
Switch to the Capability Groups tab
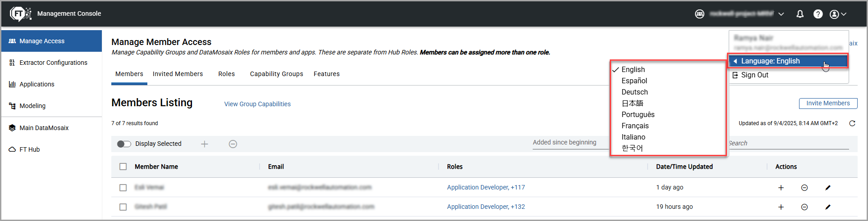tap(276, 74)
